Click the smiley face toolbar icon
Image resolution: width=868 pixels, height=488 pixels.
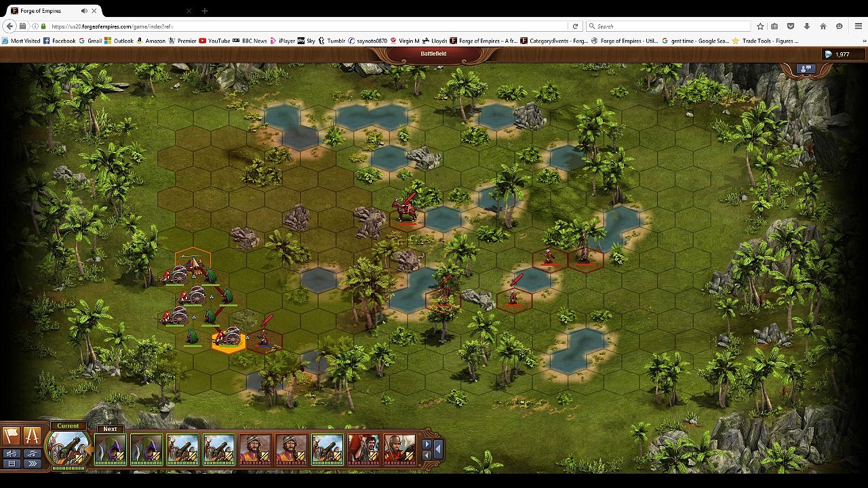(840, 26)
